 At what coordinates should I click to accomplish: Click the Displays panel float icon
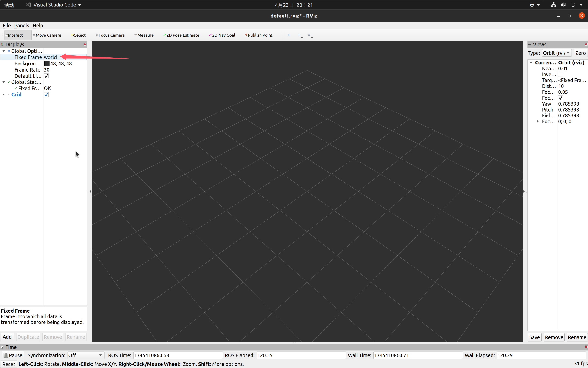2,45
